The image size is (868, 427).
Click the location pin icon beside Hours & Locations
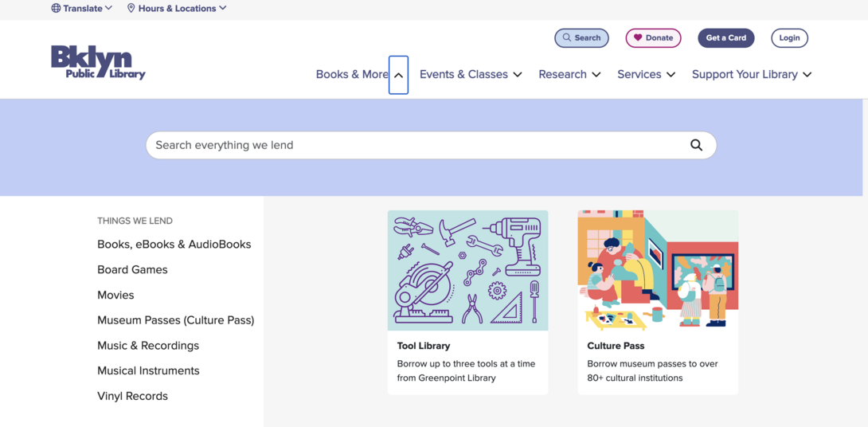tap(131, 8)
